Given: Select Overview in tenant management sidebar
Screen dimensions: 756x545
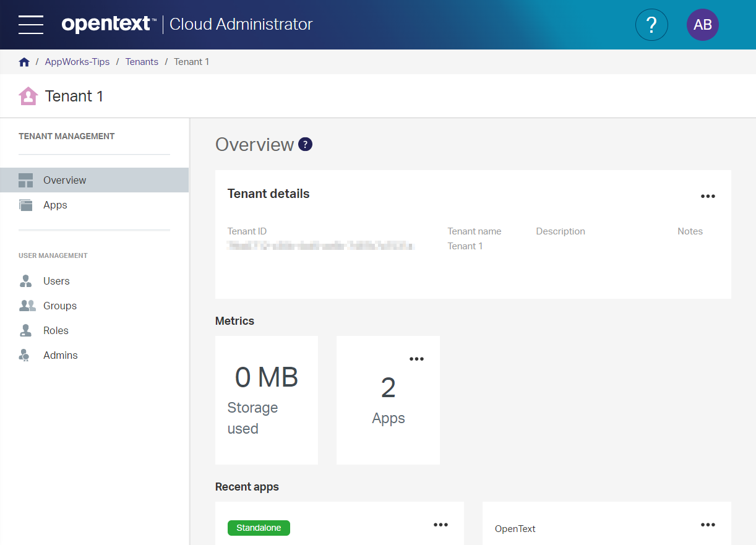Looking at the screenshot, I should coord(94,180).
